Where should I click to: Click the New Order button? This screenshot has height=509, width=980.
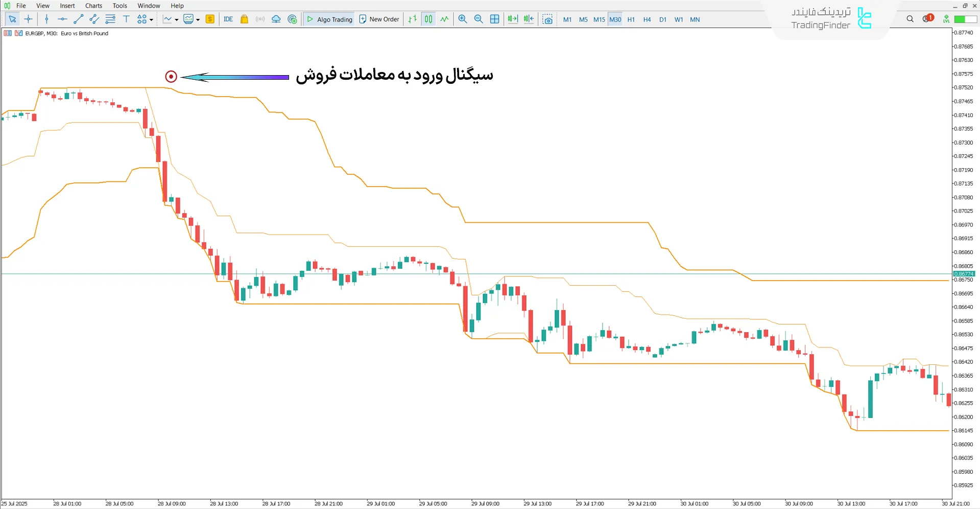point(379,19)
